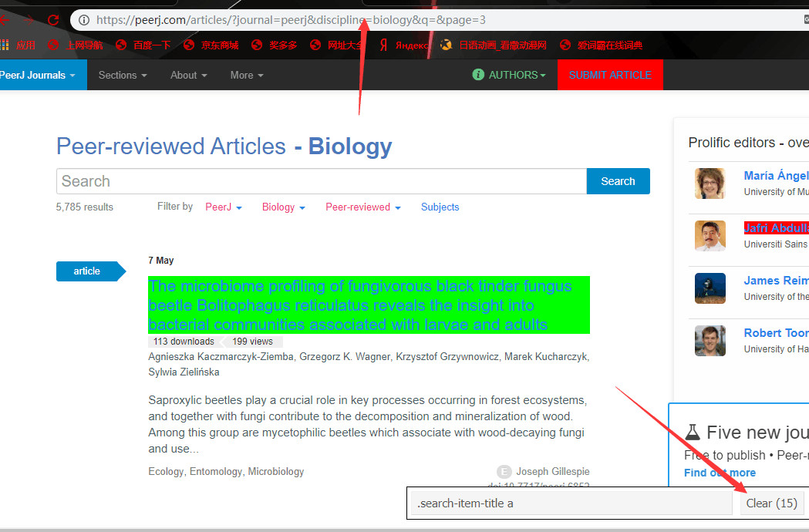Click the Find out more link
Image resolution: width=809 pixels, height=532 pixels.
pos(720,473)
